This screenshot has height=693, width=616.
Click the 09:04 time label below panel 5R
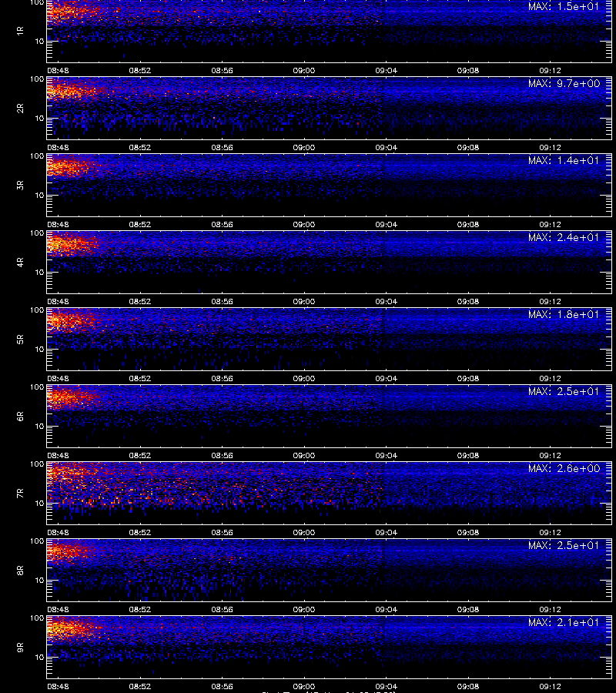pyautogui.click(x=387, y=379)
